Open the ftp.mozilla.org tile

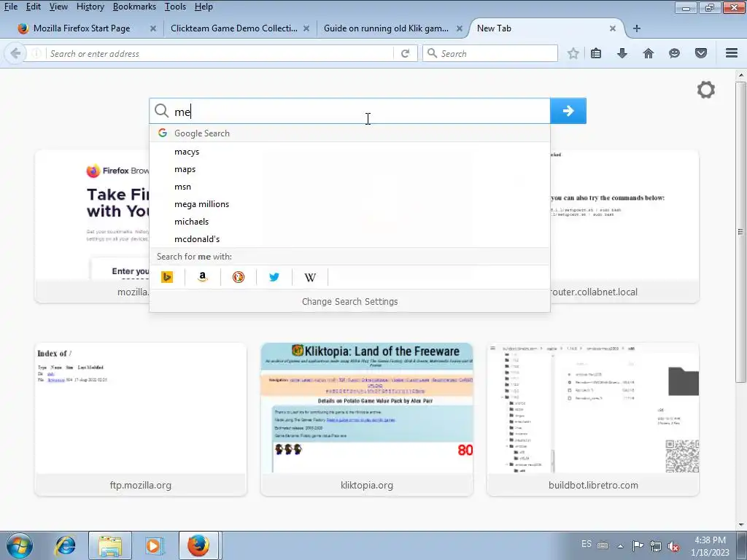(141, 419)
